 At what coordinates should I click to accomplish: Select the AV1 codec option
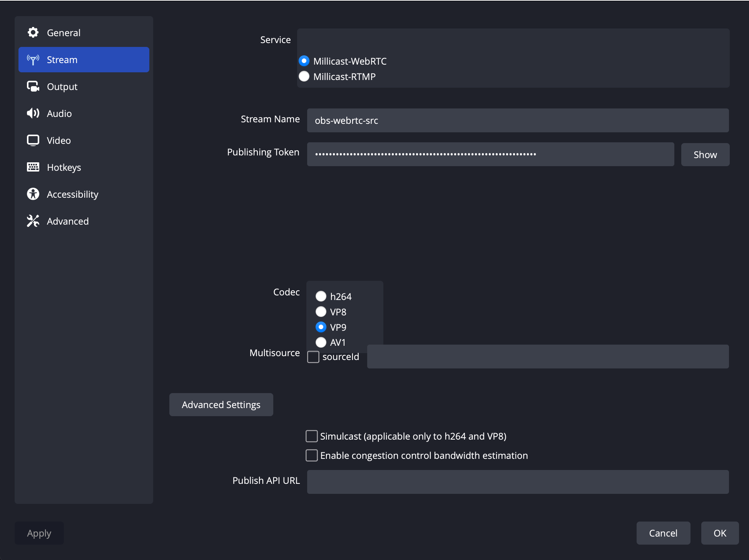click(x=321, y=342)
